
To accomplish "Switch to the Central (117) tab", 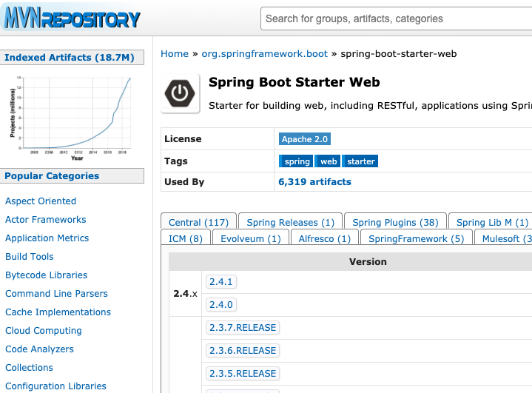I will click(198, 222).
